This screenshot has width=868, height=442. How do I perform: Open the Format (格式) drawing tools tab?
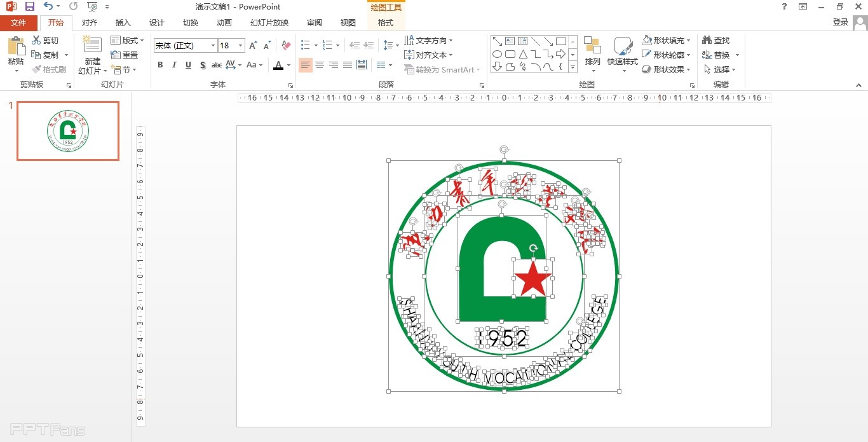[x=385, y=23]
